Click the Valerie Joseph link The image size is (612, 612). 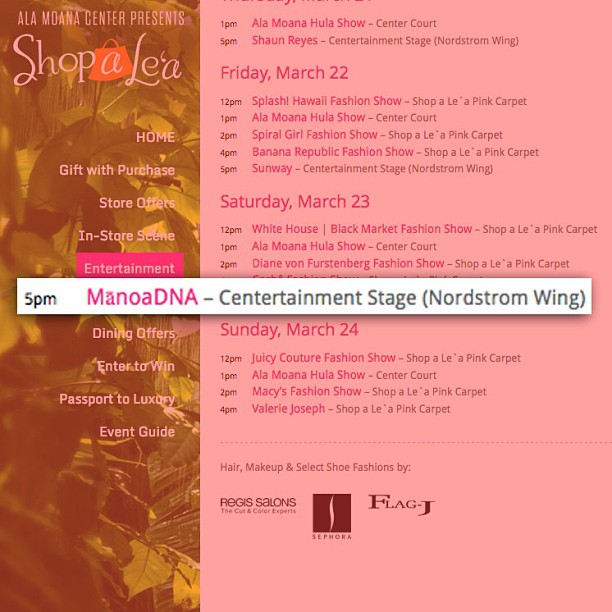click(x=288, y=409)
